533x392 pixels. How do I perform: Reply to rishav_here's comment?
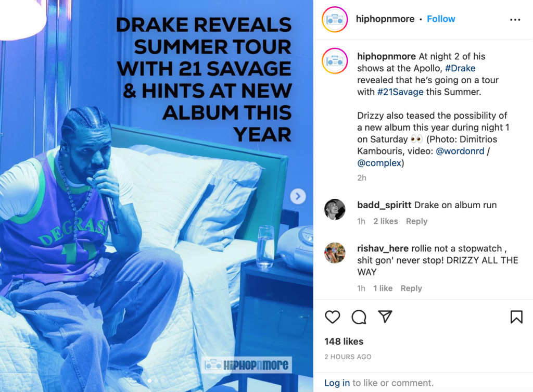pos(411,288)
